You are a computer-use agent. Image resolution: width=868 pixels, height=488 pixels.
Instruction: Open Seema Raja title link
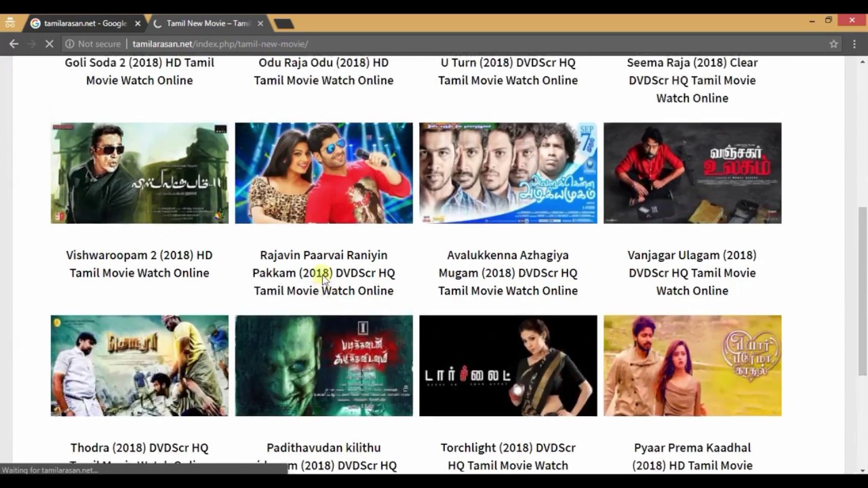[692, 80]
